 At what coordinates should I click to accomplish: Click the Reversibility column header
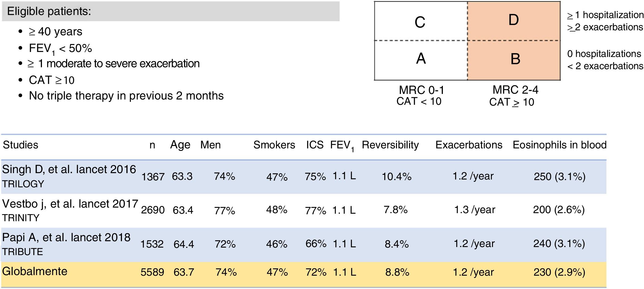coord(390,145)
